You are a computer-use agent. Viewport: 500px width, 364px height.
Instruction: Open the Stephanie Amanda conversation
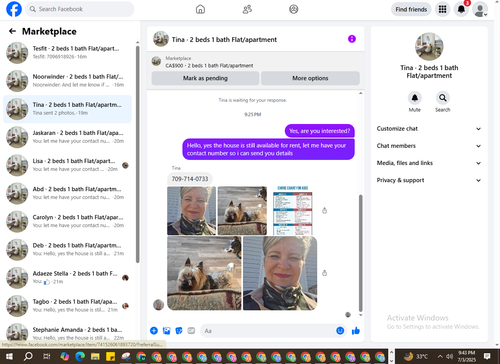point(68,333)
